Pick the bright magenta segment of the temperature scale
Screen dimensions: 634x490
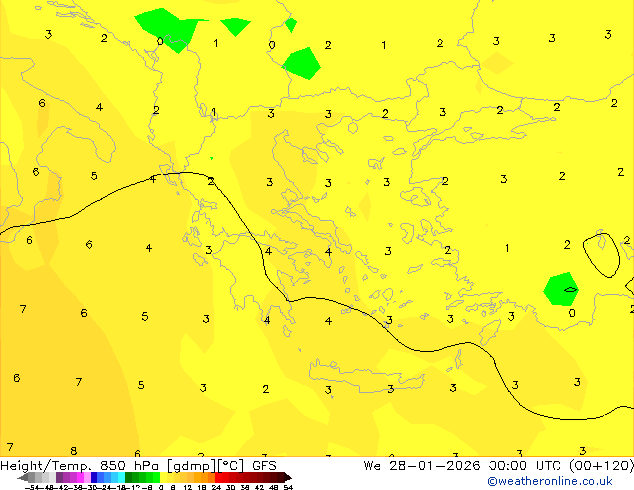click(x=80, y=477)
